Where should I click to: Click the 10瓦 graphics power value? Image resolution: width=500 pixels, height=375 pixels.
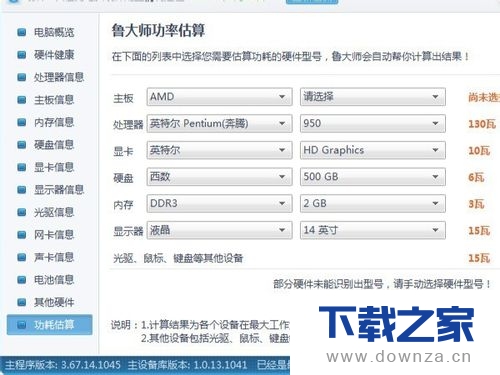coord(479,151)
